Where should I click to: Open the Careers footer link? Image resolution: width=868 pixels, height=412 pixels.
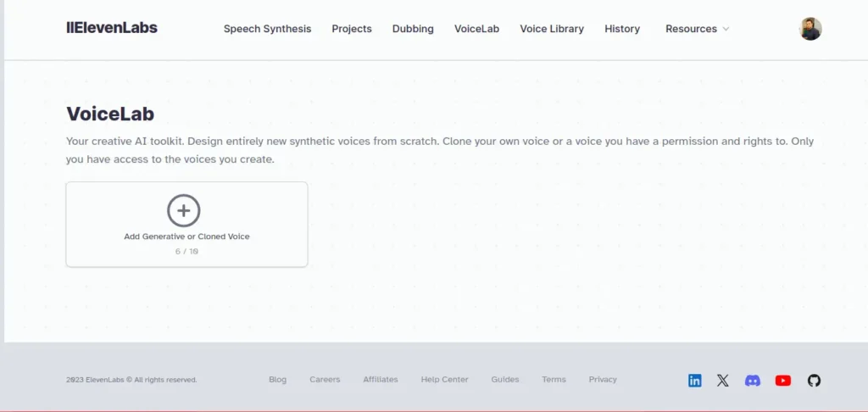pyautogui.click(x=325, y=379)
